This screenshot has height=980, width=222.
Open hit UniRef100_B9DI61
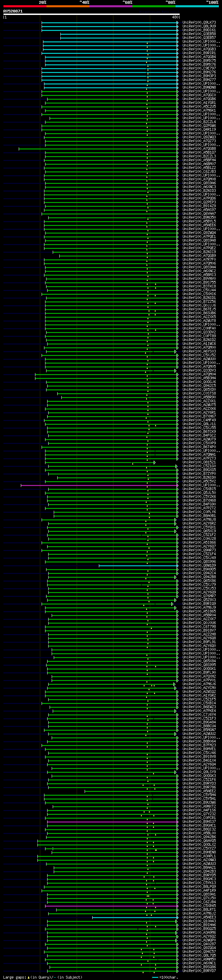(199, 30)
